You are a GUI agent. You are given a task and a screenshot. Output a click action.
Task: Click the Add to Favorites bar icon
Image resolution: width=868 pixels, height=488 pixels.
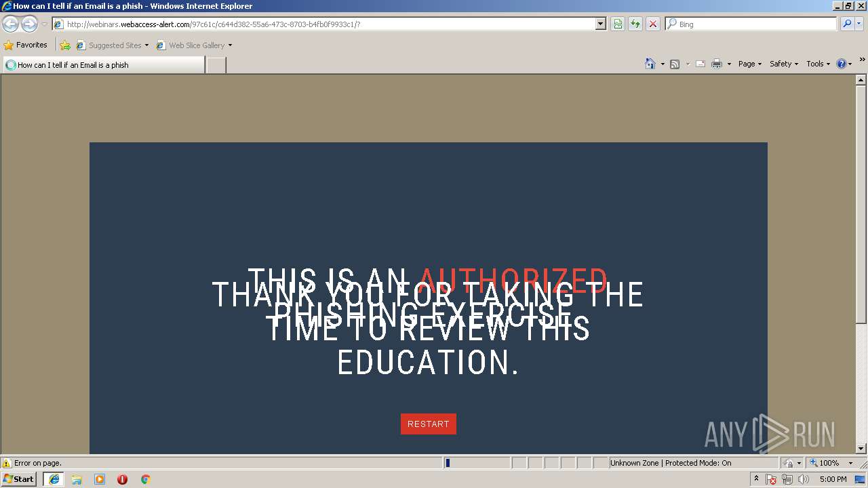click(65, 45)
